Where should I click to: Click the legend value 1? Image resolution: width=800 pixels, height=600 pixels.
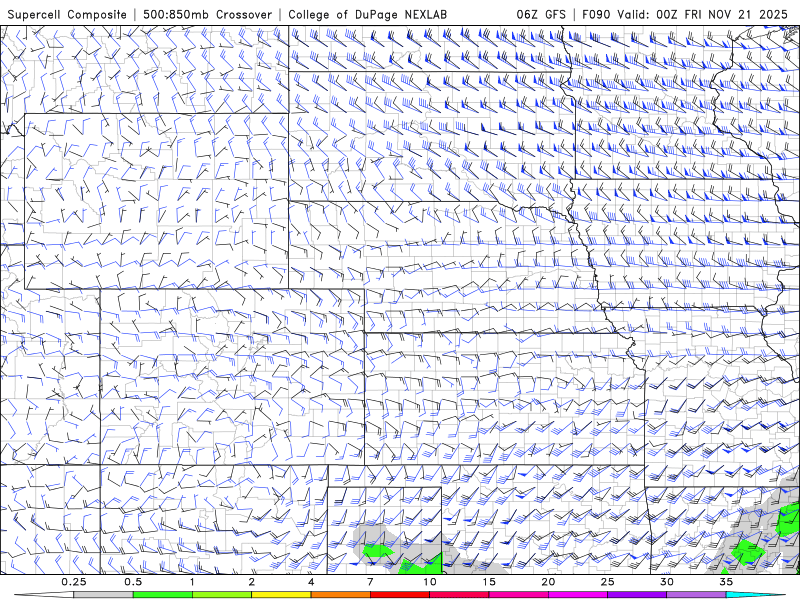coord(192,582)
